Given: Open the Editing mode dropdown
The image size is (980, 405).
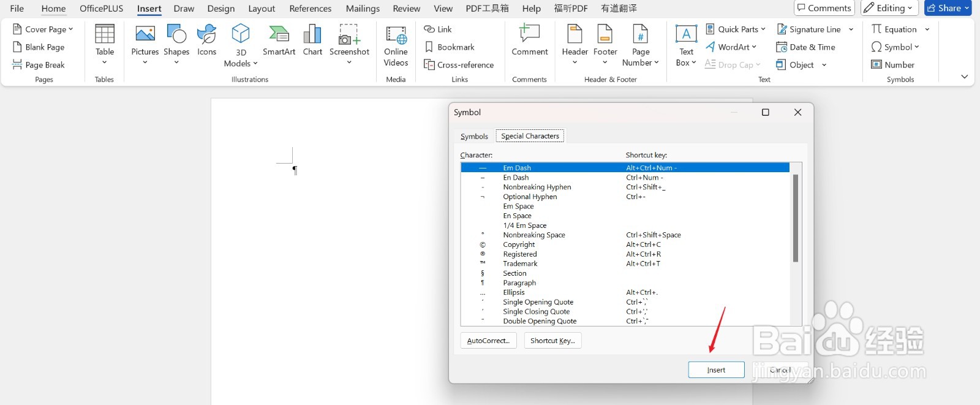Looking at the screenshot, I should click(888, 8).
